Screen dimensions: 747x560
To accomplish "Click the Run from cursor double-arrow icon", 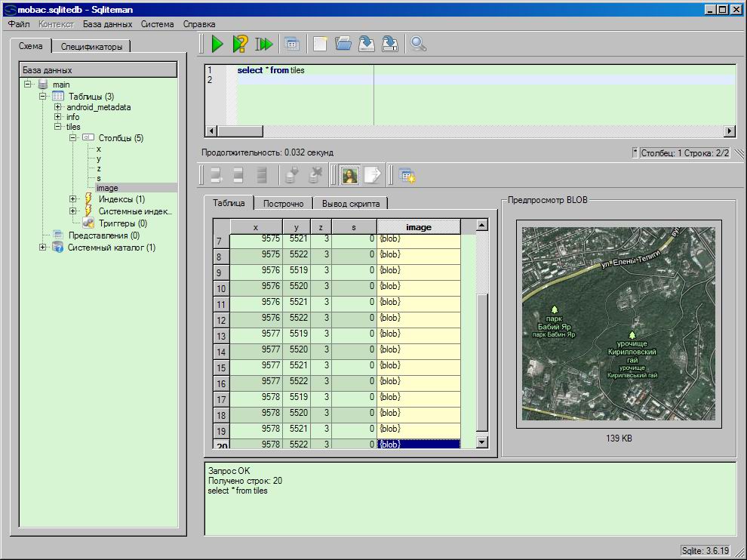I will 263,45.
